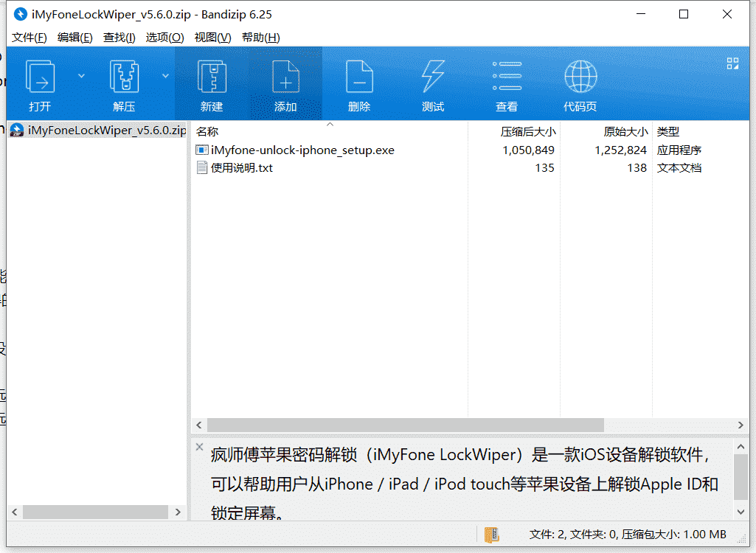Viewport: 756px width, 553px height.
Task: Click the text document icon for 使用说明.txt
Action: point(201,168)
